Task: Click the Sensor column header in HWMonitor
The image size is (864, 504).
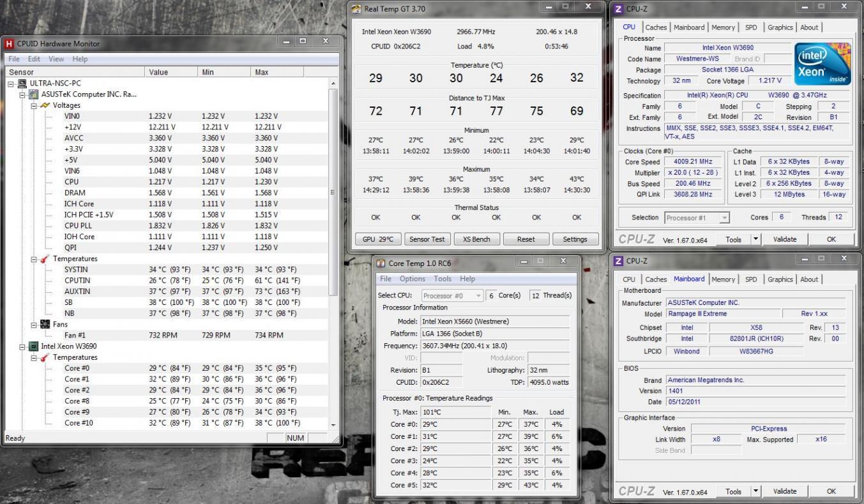Action: click(x=75, y=72)
